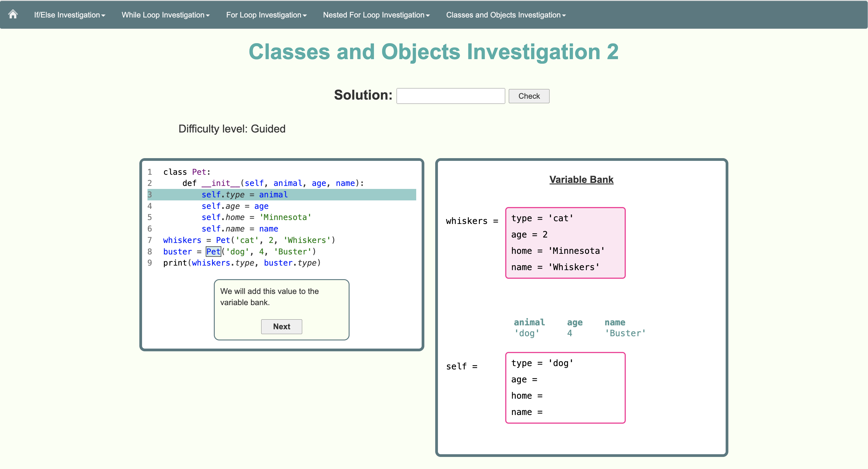Click line 7 whiskers assignment code

(249, 240)
